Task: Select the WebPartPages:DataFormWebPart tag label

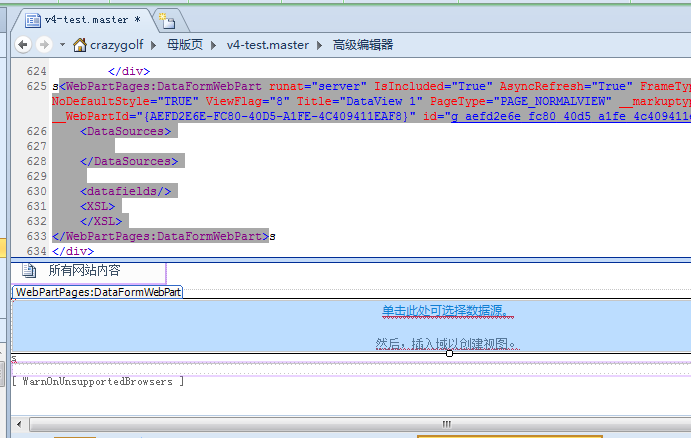Action: (97, 292)
